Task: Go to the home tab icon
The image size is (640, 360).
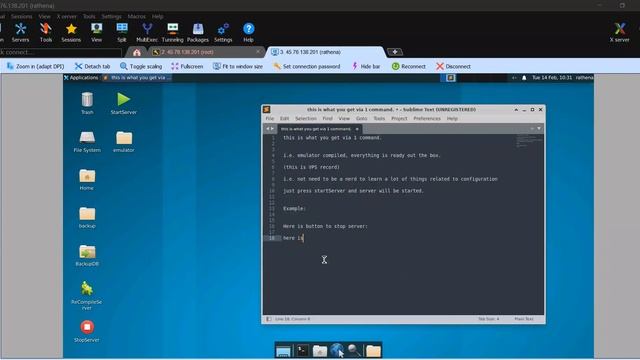Action: click(x=137, y=52)
